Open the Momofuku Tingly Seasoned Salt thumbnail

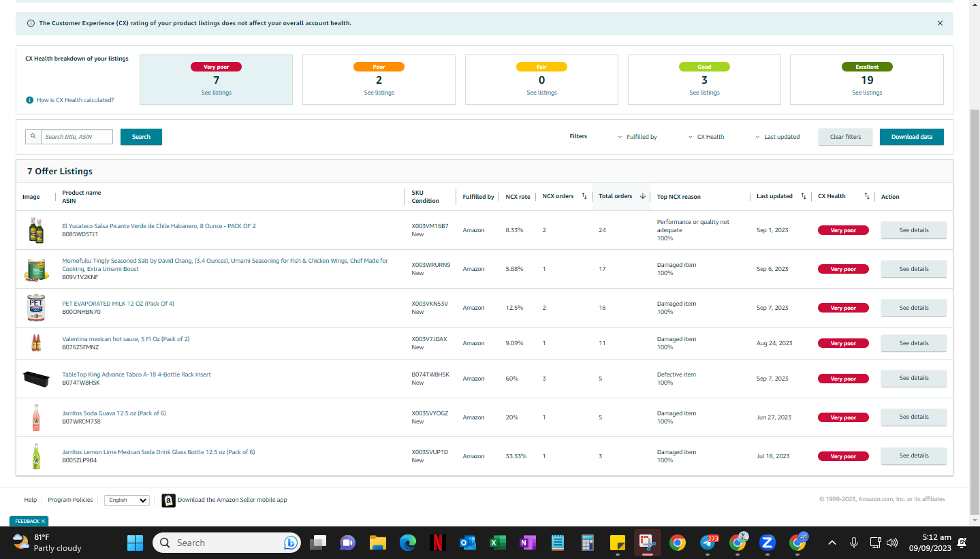pos(35,269)
